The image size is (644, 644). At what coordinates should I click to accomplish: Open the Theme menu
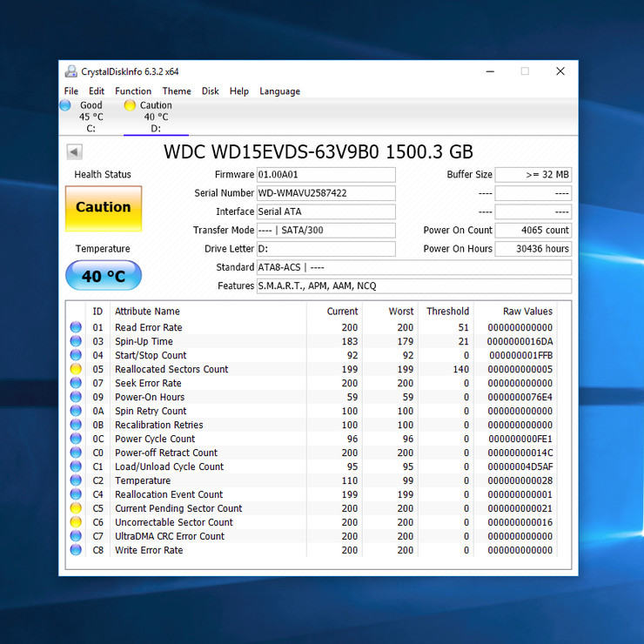(176, 91)
